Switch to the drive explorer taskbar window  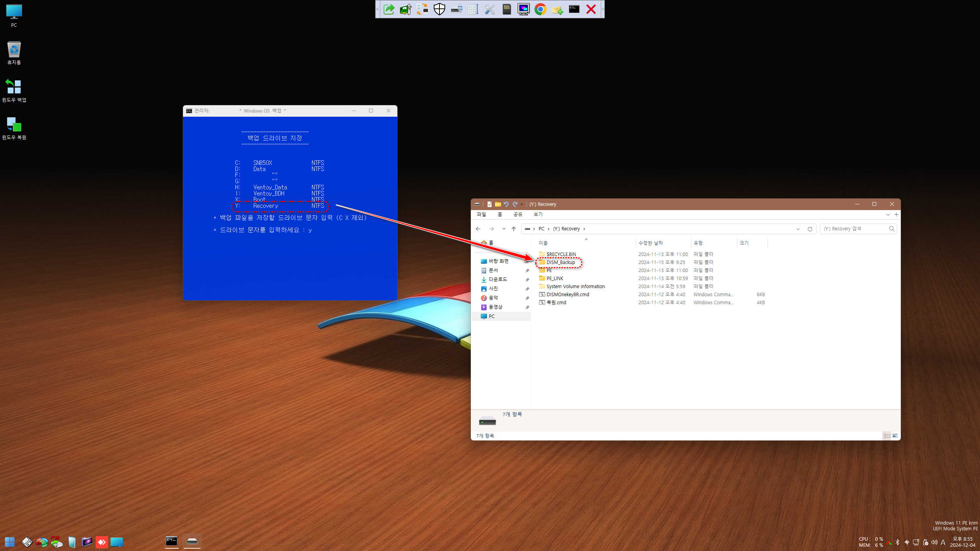192,541
